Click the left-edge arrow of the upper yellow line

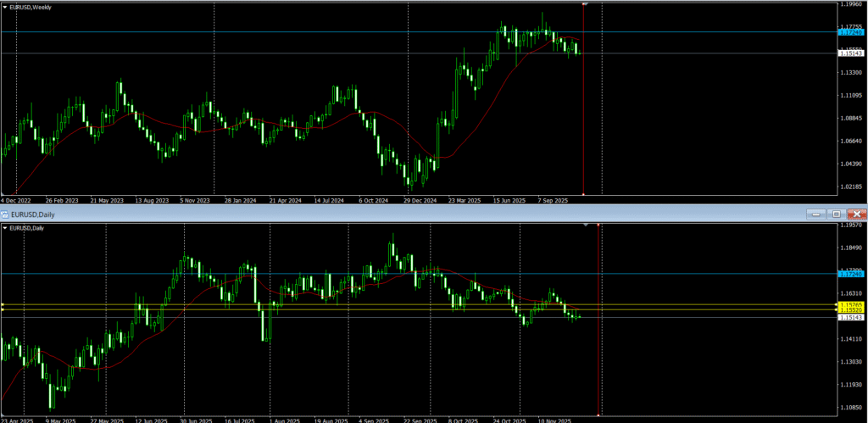[x=3, y=303]
